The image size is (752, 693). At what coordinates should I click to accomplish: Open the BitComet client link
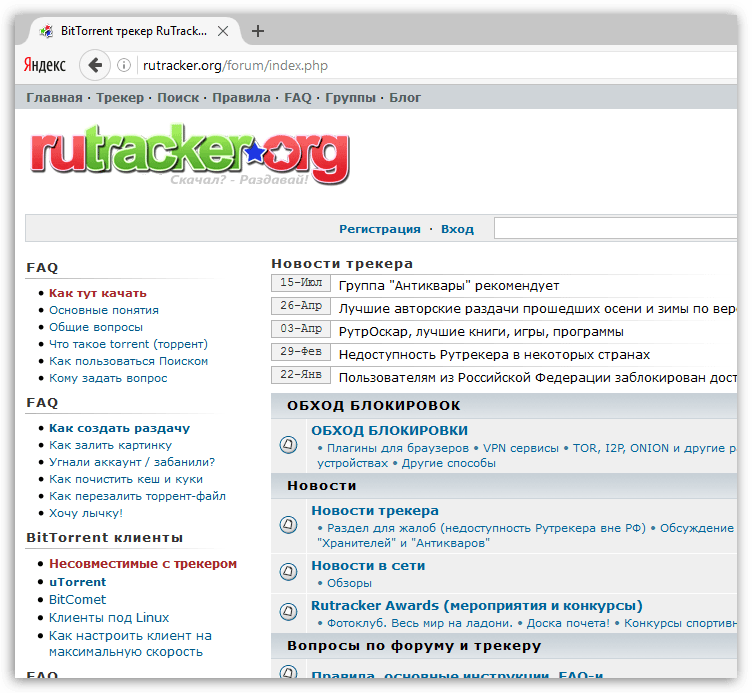click(77, 599)
